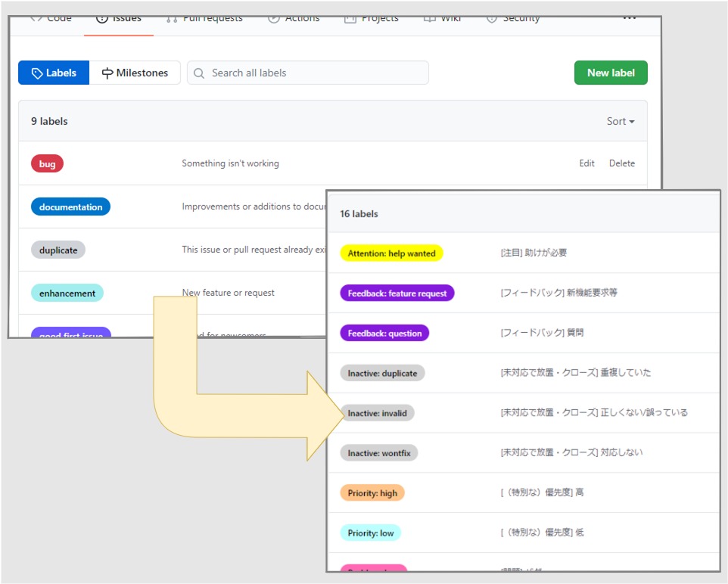This screenshot has width=728, height=584.
Task: Edit the bug label
Action: pos(586,163)
